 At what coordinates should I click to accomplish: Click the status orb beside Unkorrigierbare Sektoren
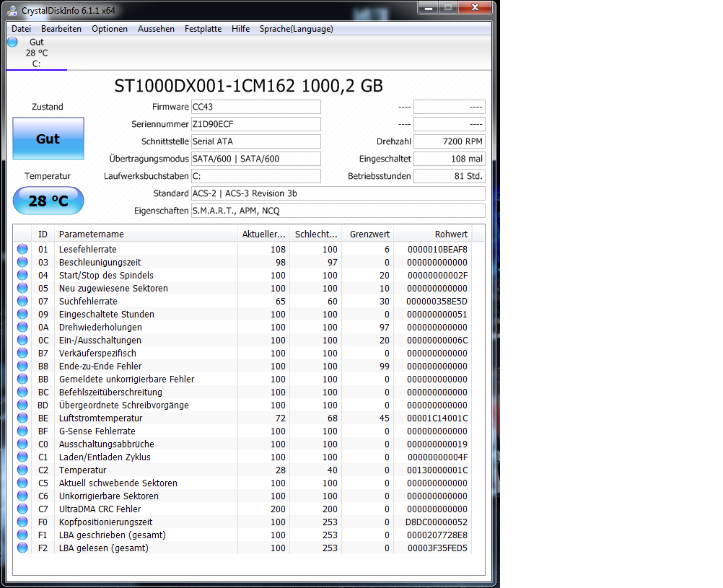[x=22, y=496]
